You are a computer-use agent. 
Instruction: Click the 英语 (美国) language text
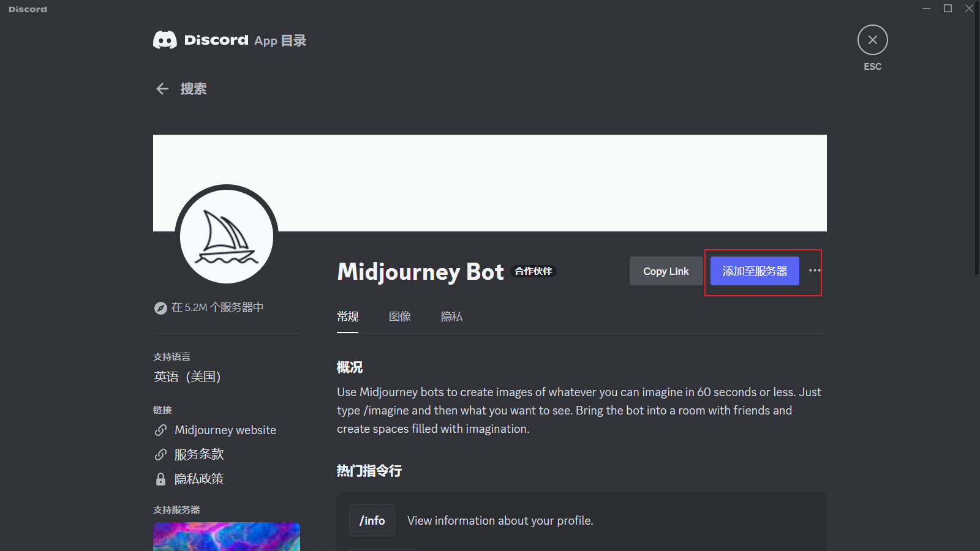(187, 377)
